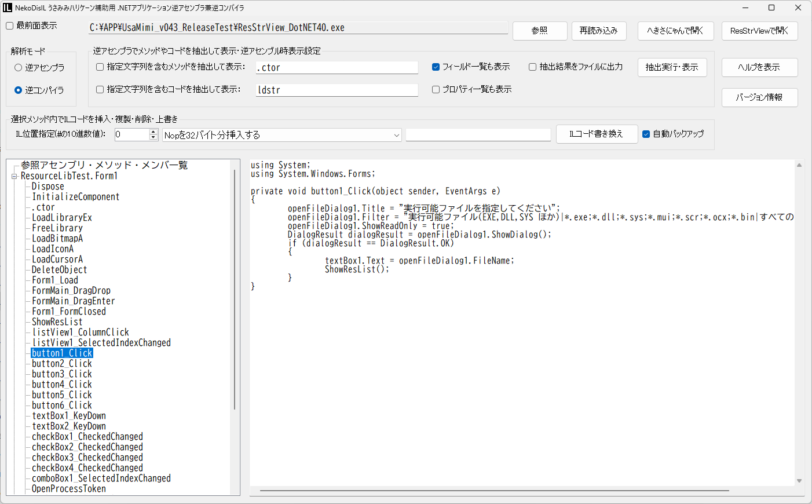This screenshot has height=504, width=812.
Task: Select ResourceLibTest.Form1 class node label
Action: pos(69,176)
